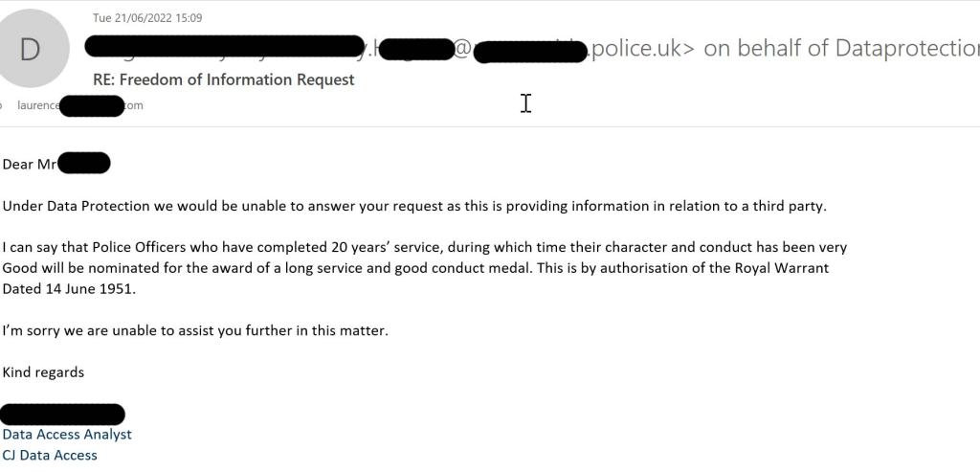Click the line starting 'Good will be nominated'

415,268
